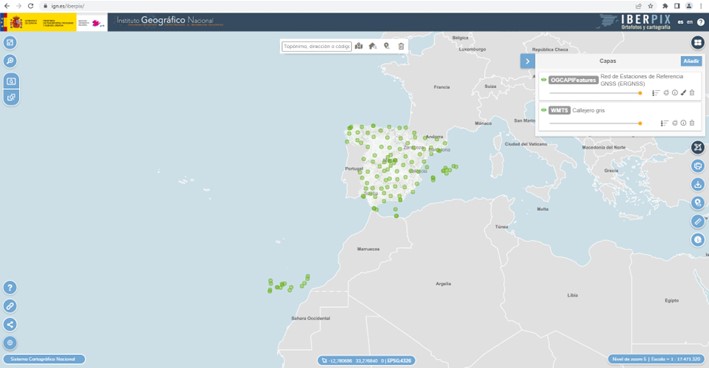Activate the measure ruler tool on right sidebar
709x368 pixels.
[698, 221]
